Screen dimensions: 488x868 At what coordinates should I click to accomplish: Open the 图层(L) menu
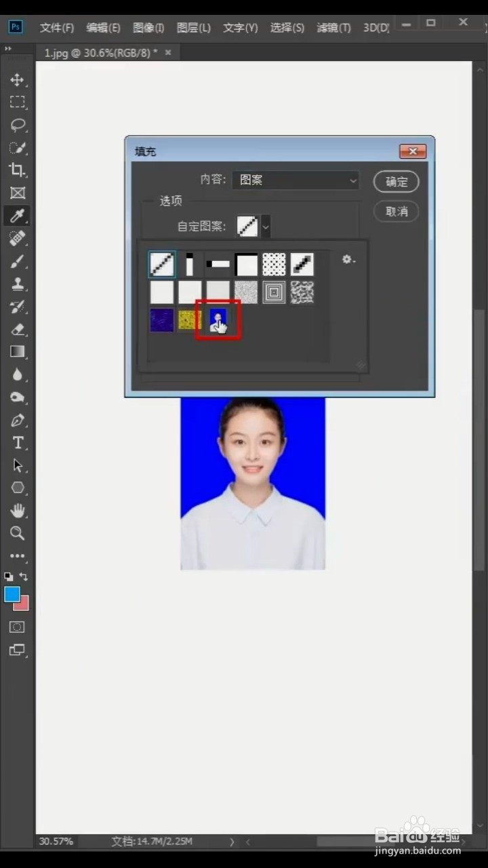click(194, 28)
